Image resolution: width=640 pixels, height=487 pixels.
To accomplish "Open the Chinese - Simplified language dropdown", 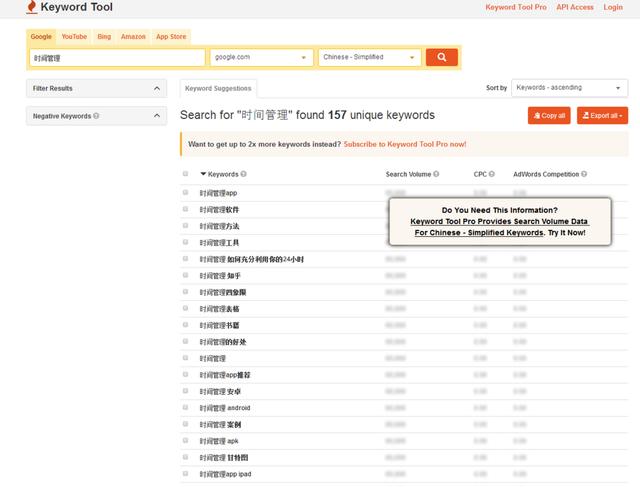I will [x=369, y=57].
